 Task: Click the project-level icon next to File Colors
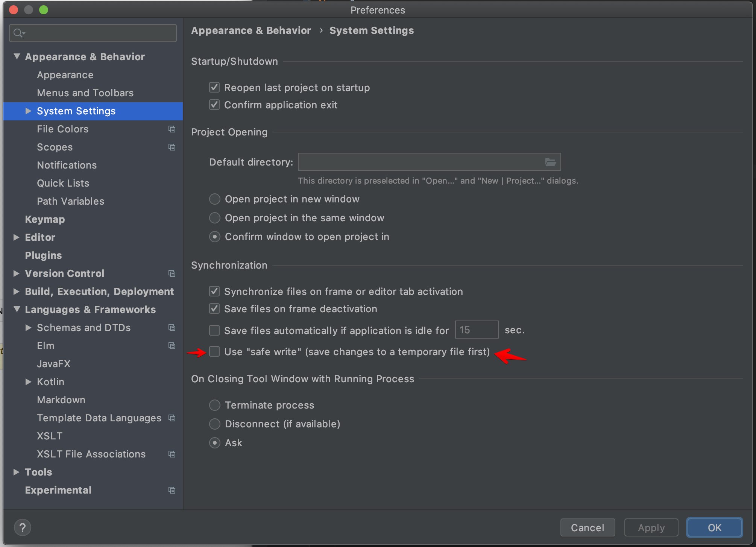coord(172,129)
